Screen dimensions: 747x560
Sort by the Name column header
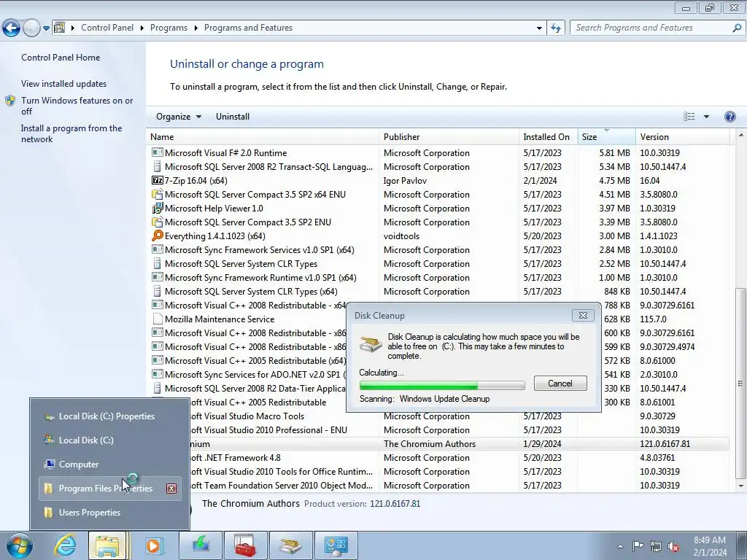263,136
